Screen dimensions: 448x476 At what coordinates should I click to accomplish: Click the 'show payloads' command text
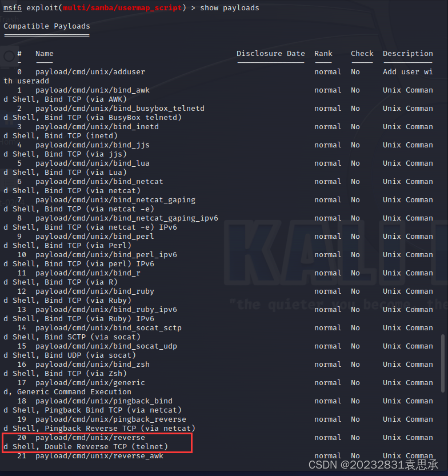click(230, 8)
